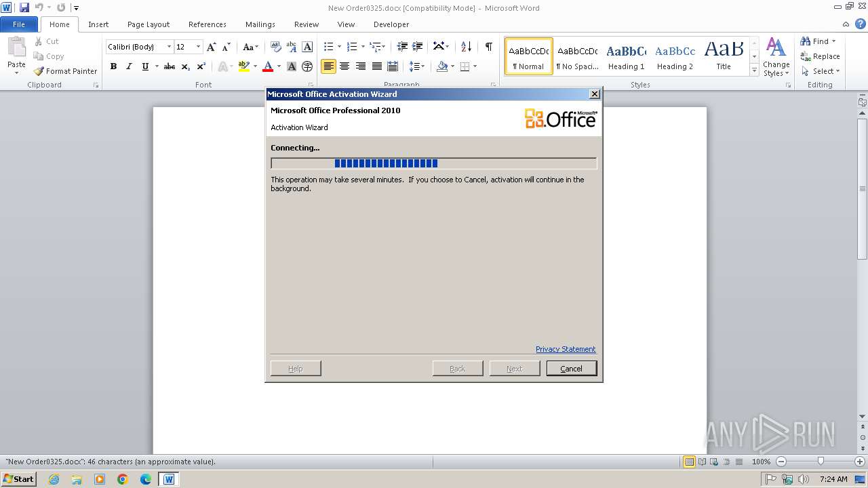Click the Grow Font icon
This screenshot has height=488, width=868.
(212, 47)
